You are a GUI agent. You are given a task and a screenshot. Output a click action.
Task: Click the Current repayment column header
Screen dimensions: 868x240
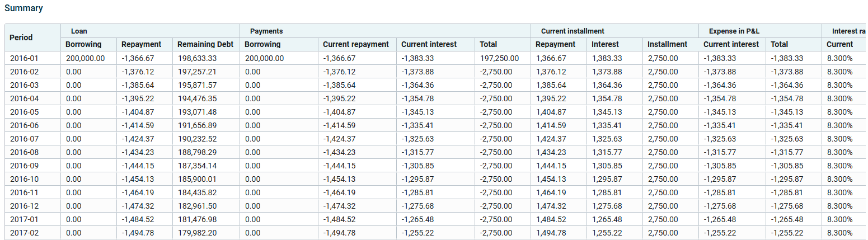pos(357,44)
